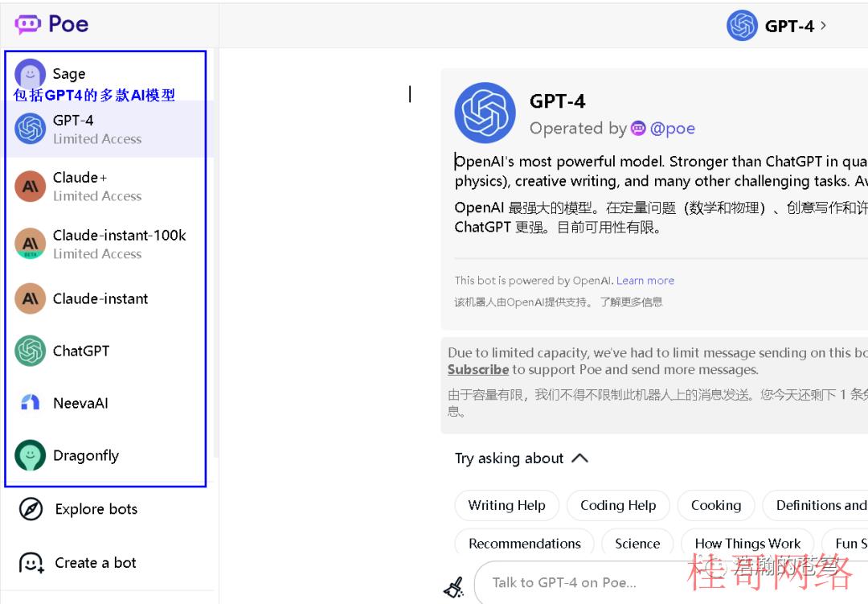Viewport: 868px width, 604px height.
Task: Choose the Writing Help suggestion
Action: [x=506, y=505]
